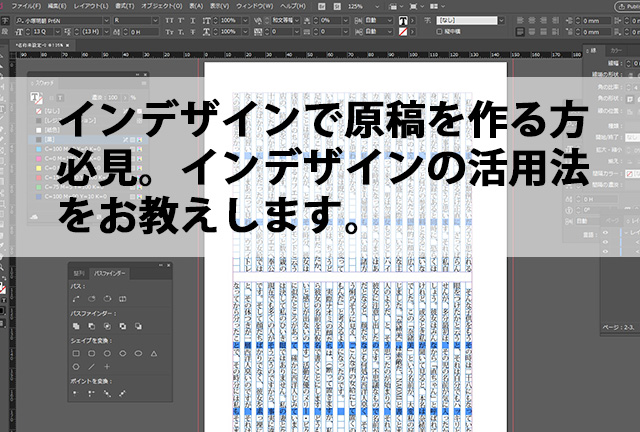The width and height of the screenshot is (640, 432).
Task: Click the font size stepper arrows
Action: pyautogui.click(x=28, y=31)
